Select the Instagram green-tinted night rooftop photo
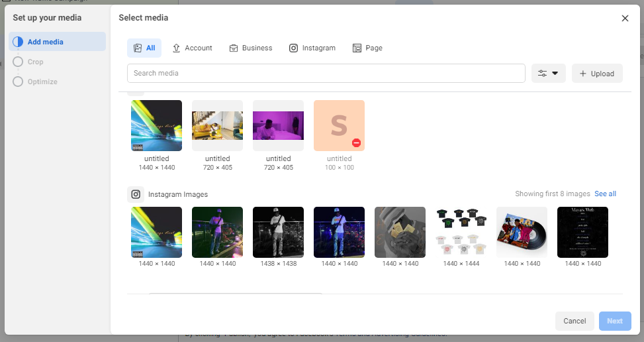 pos(217,232)
